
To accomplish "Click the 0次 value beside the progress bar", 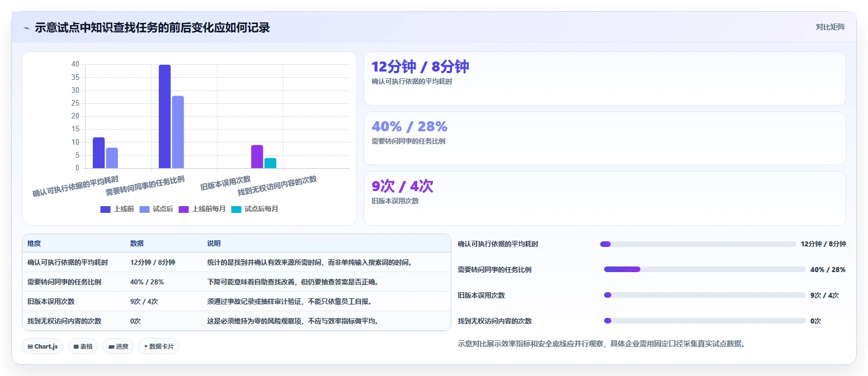I will click(816, 321).
